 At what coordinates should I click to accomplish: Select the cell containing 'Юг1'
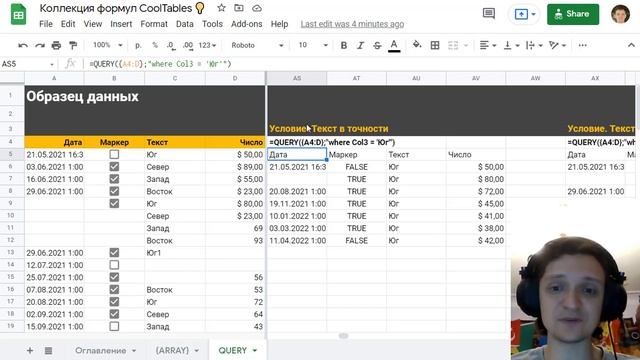point(175,253)
